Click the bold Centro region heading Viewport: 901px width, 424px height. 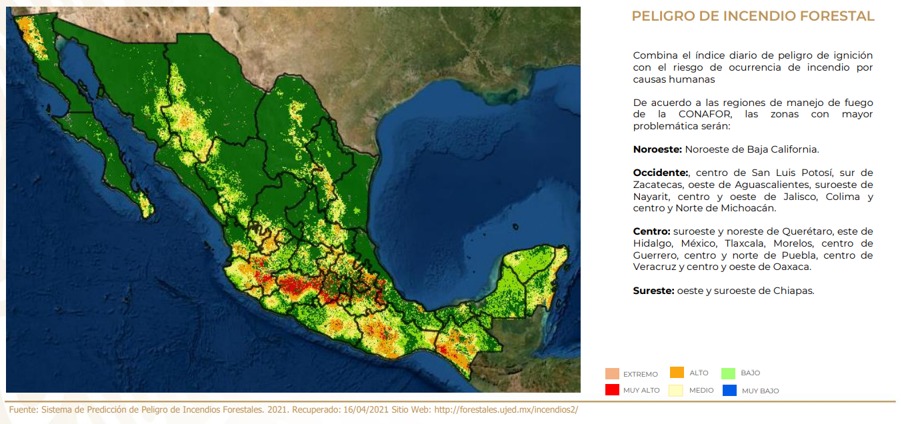click(651, 231)
